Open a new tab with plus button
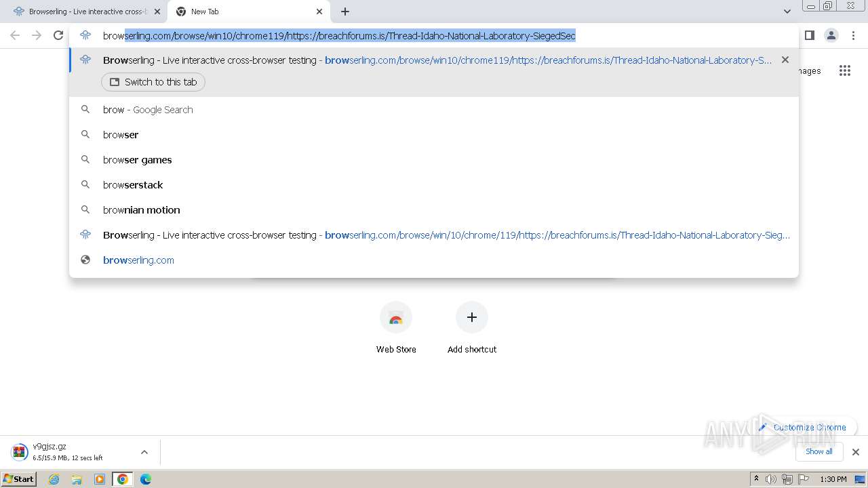868x488 pixels. (345, 12)
